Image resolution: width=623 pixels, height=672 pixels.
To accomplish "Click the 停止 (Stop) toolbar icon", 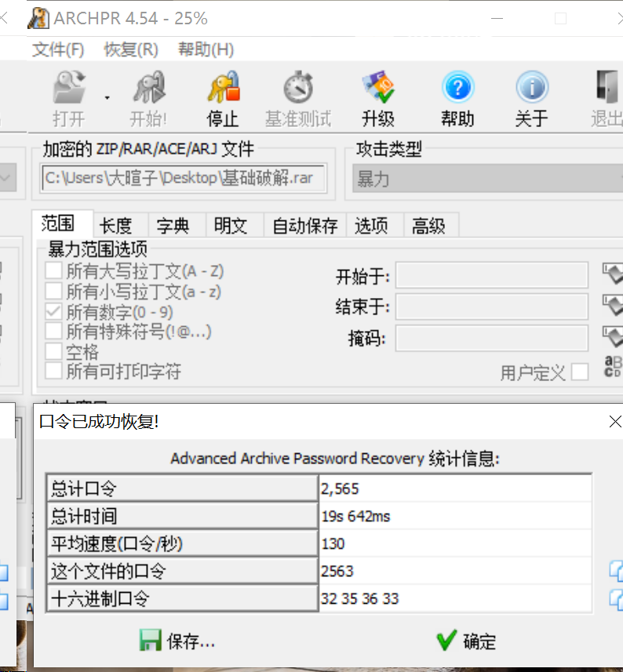I will [223, 87].
